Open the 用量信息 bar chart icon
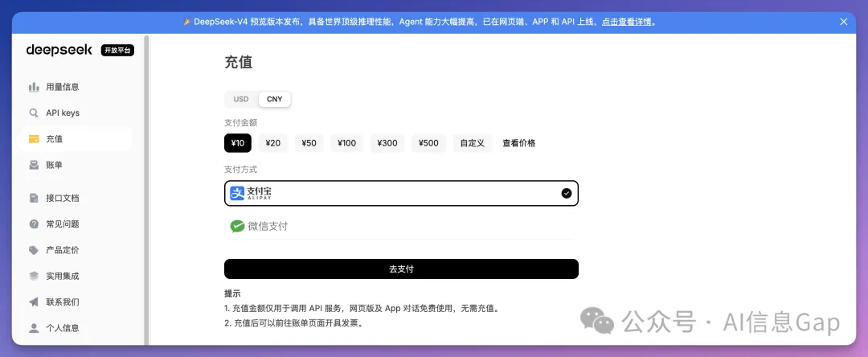The height and width of the screenshot is (357, 868). pos(34,87)
